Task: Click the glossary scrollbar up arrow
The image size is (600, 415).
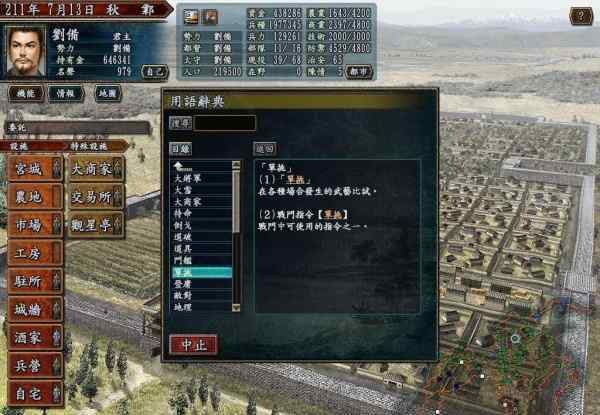Action: 236,165
